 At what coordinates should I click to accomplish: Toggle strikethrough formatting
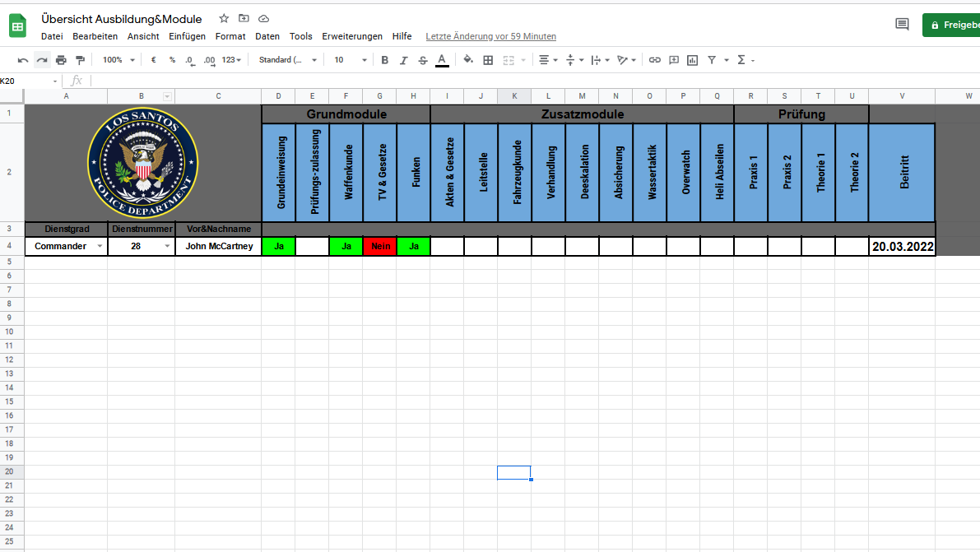click(422, 60)
